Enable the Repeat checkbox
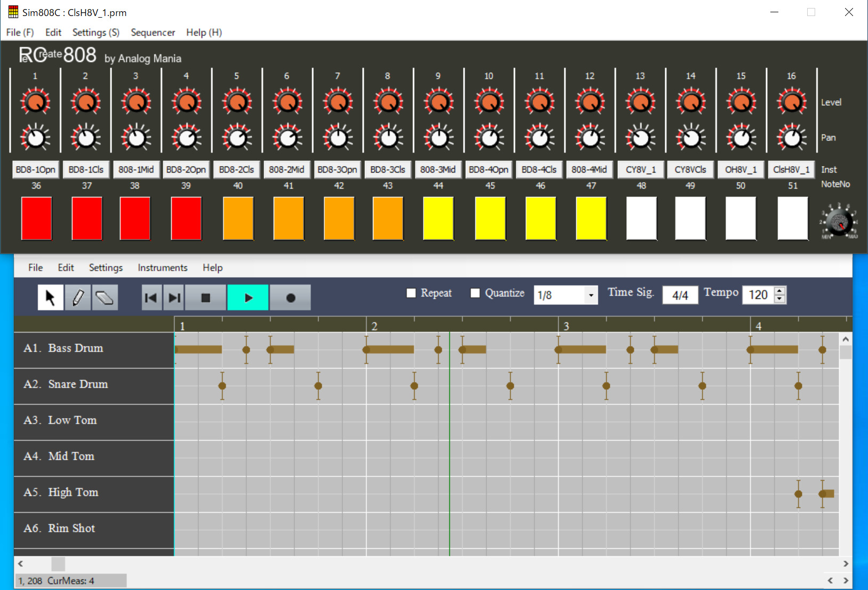 (411, 293)
